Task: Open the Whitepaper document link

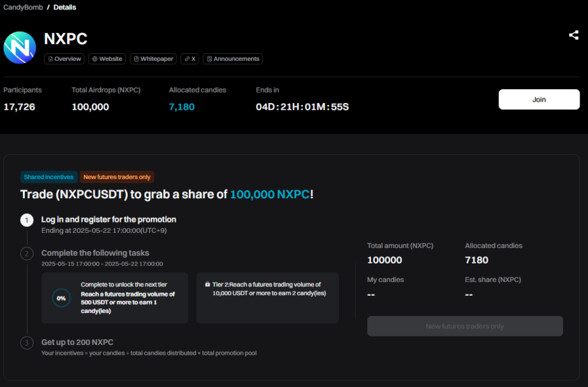Action: (x=153, y=59)
